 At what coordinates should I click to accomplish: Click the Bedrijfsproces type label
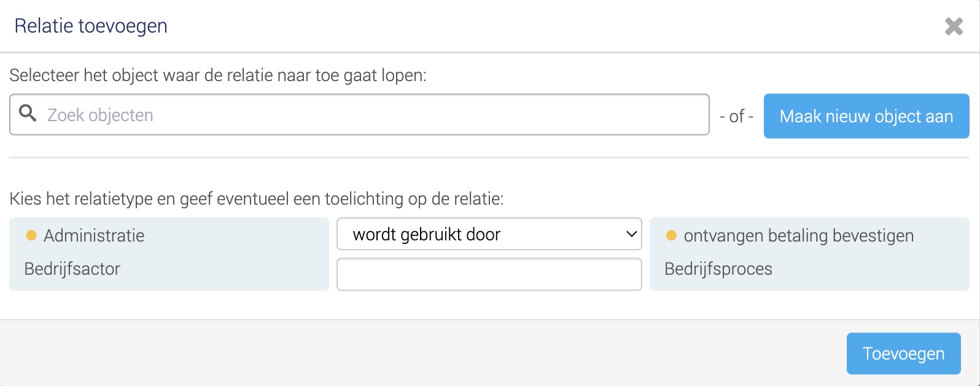click(718, 269)
